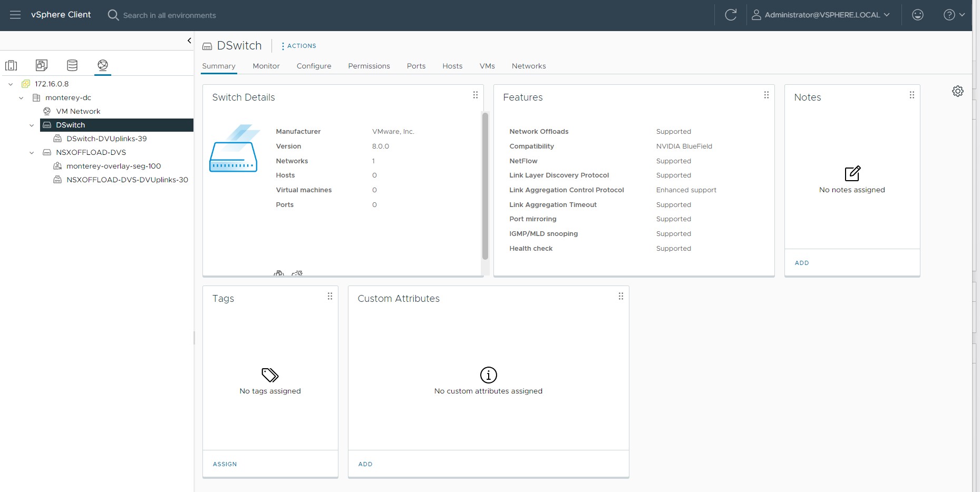Collapse the monterey-dc datacenter node
980x492 pixels.
point(21,98)
